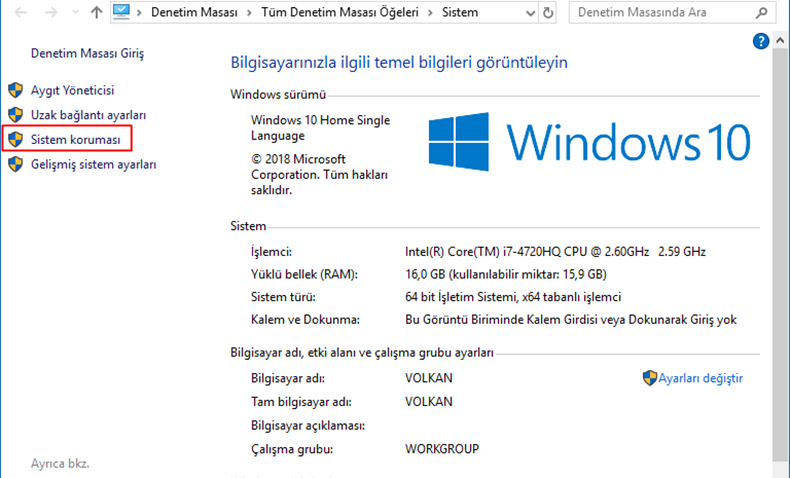Open Denetim Masası Giriş link

click(88, 53)
